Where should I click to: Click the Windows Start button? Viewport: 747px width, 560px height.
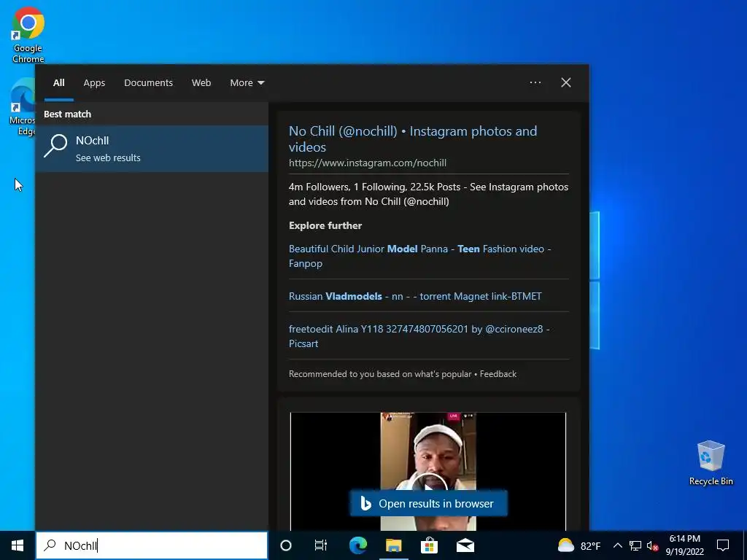18,545
